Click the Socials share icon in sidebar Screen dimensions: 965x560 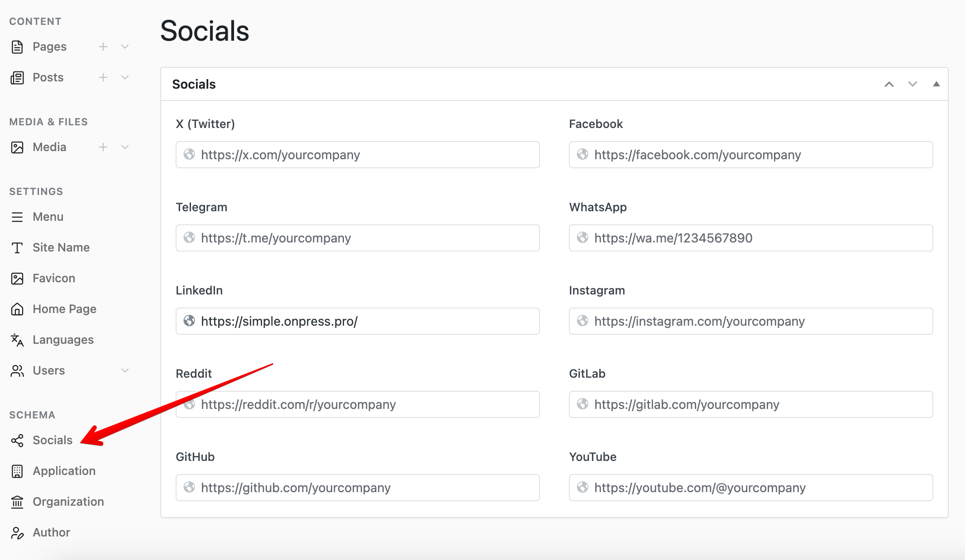[x=17, y=441]
